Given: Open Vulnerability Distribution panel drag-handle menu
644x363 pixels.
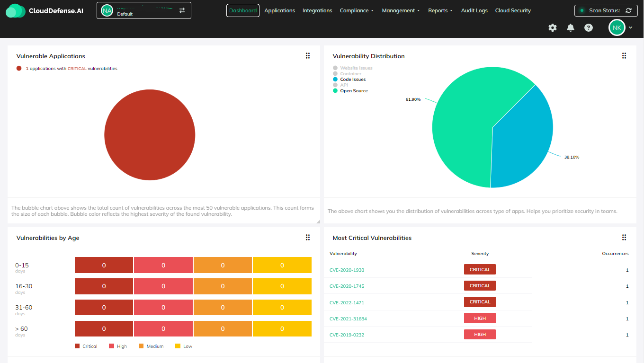Looking at the screenshot, I should [x=624, y=56].
